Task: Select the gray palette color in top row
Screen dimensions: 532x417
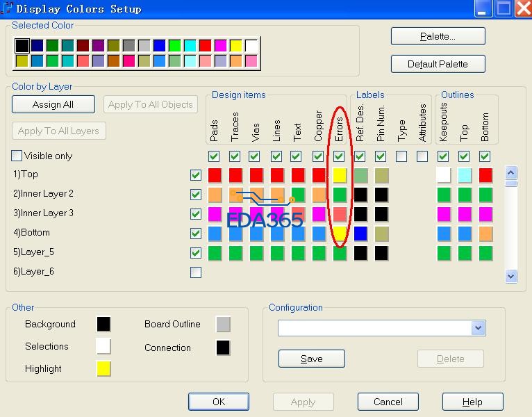Action: click(129, 45)
